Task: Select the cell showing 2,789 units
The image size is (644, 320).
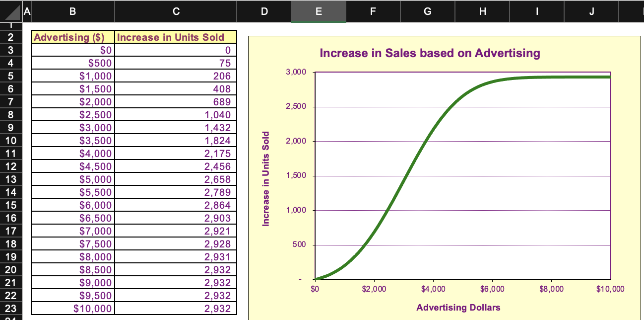Action: pos(176,192)
